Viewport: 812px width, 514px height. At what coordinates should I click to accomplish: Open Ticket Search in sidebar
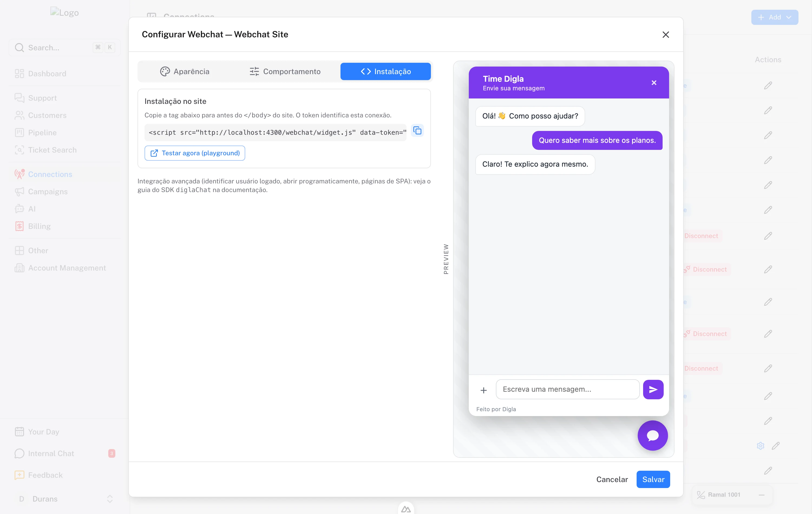pyautogui.click(x=65, y=150)
